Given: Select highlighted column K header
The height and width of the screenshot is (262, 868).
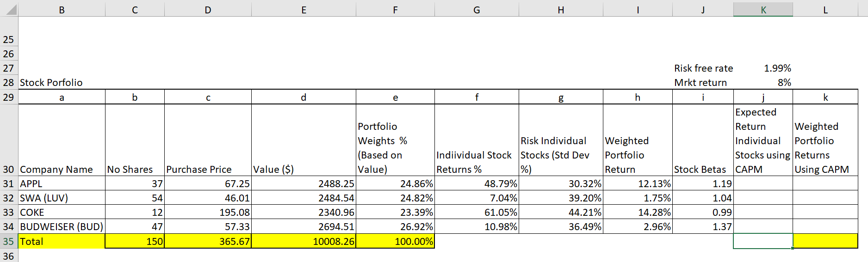Looking at the screenshot, I should [763, 10].
